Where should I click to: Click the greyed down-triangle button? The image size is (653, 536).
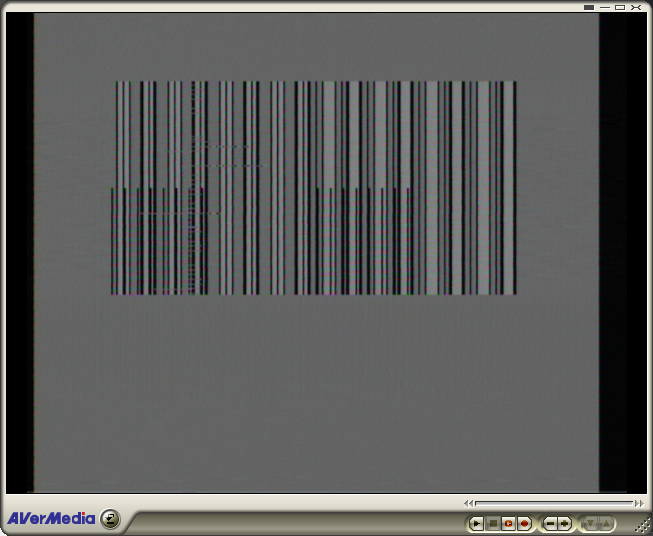click(590, 523)
